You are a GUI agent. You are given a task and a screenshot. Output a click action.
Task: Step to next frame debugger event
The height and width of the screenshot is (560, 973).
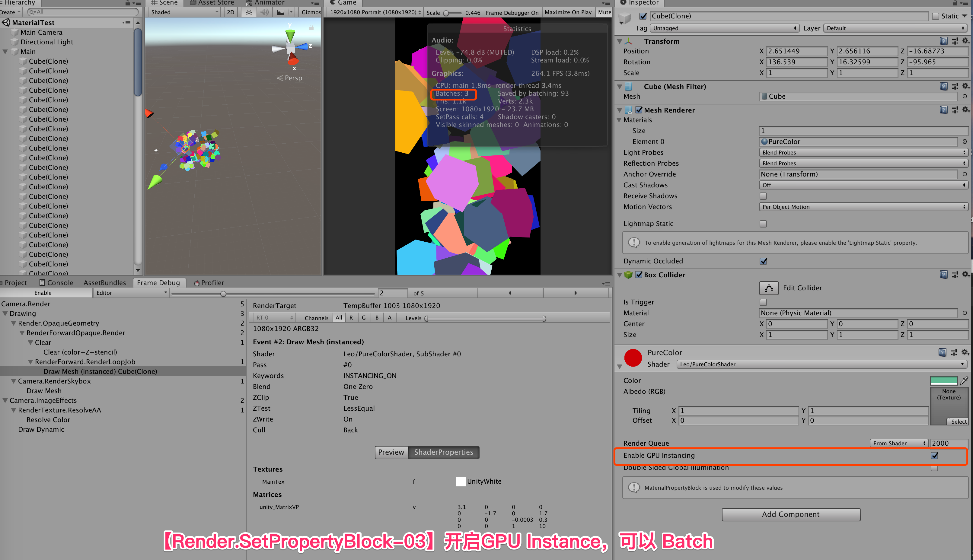click(x=575, y=293)
